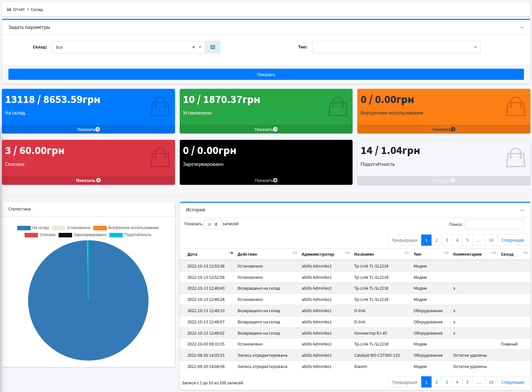Image resolution: width=532 pixels, height=392 pixels.
Task: Toggle Подотчётность series in chart legend
Action: click(x=130, y=235)
